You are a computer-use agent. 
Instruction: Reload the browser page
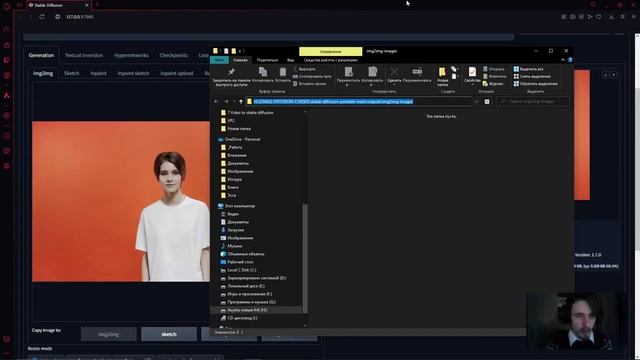tap(42, 17)
